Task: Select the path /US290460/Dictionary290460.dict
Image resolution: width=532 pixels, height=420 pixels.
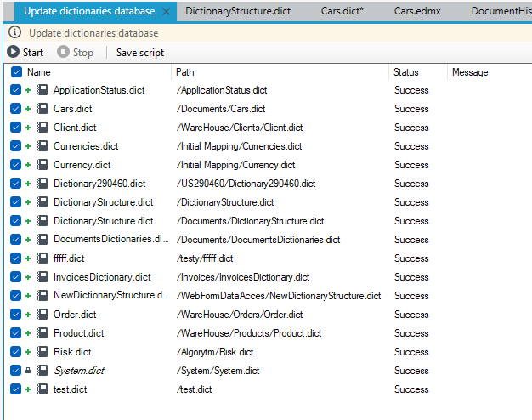Action: coord(246,184)
